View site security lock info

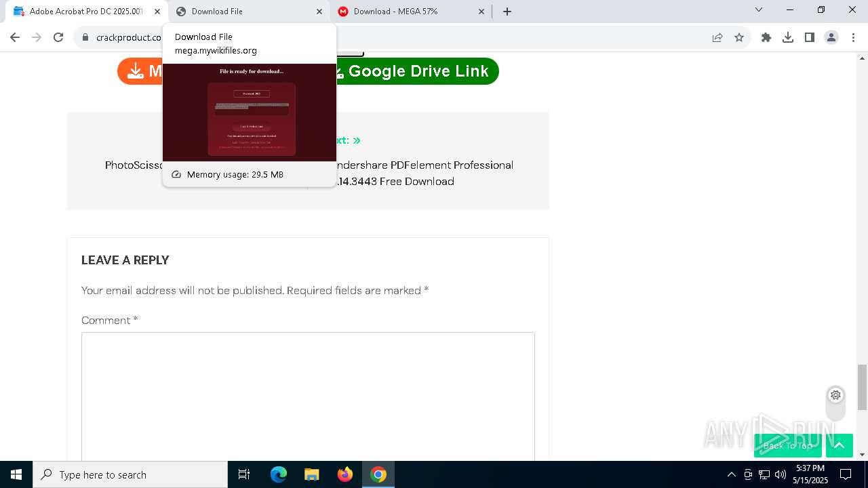click(x=85, y=37)
